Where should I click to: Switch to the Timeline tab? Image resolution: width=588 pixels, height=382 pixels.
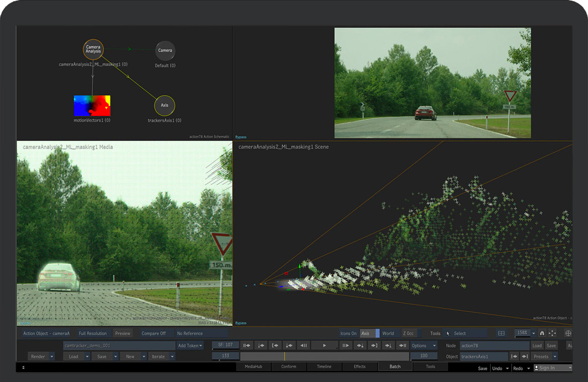[x=324, y=366]
